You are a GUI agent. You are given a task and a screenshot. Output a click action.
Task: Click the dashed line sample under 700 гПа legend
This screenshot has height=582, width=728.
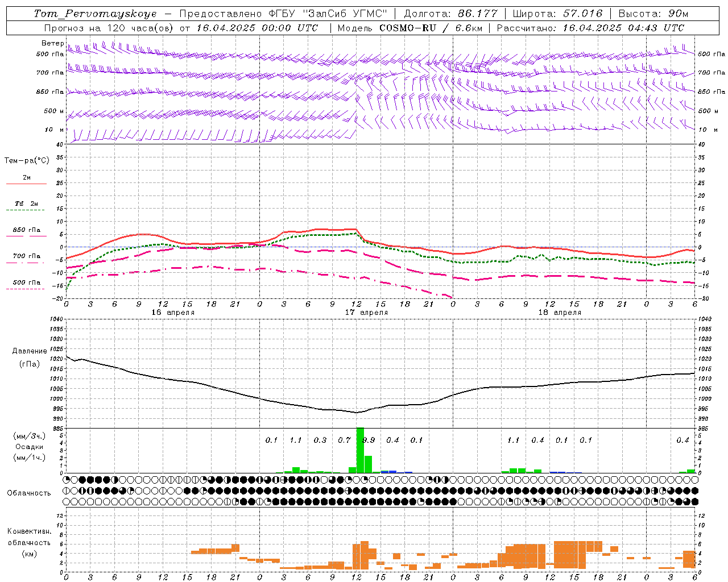26,263
